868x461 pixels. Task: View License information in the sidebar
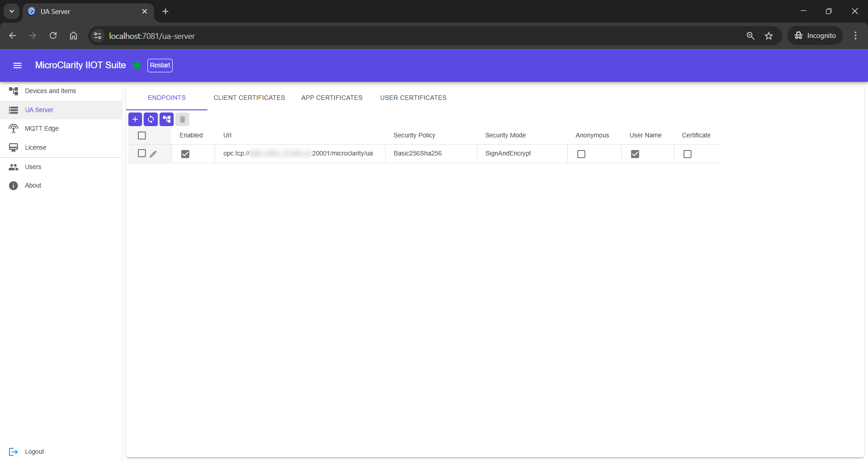pyautogui.click(x=35, y=147)
